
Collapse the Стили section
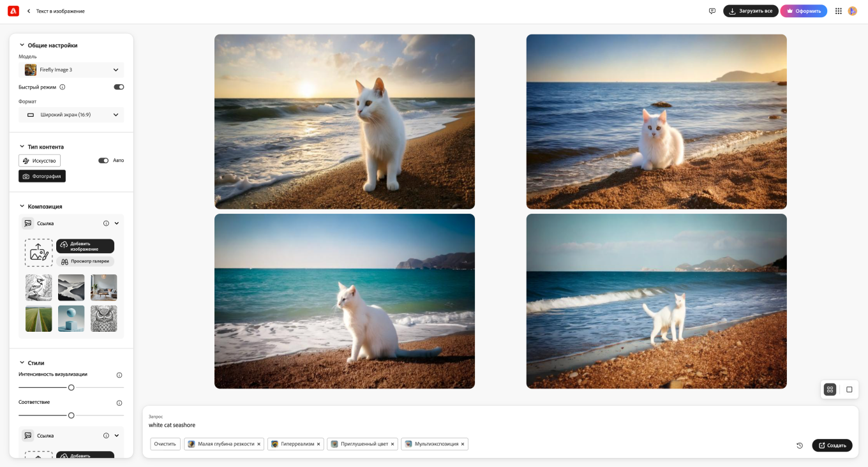(x=22, y=363)
